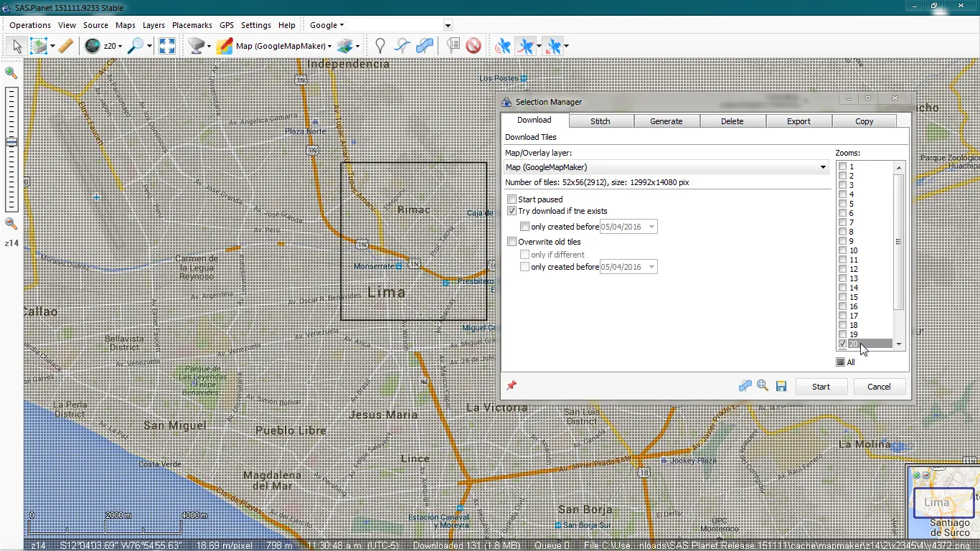Uncheck zoom level 20 checkbox
Image resolution: width=980 pixels, height=551 pixels.
[842, 344]
